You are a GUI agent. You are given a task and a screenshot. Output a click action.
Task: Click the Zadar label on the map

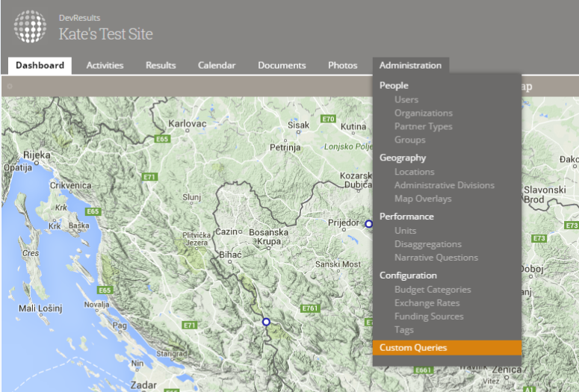(143, 385)
